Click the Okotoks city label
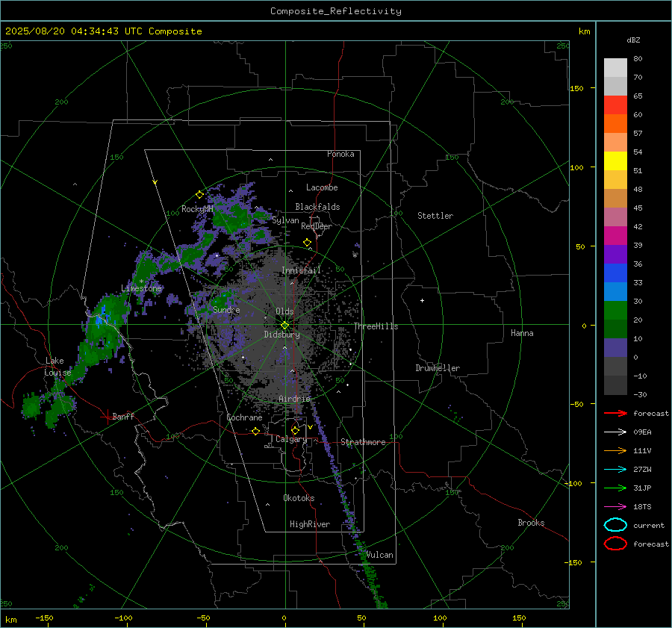672x628 pixels. pyautogui.click(x=299, y=498)
